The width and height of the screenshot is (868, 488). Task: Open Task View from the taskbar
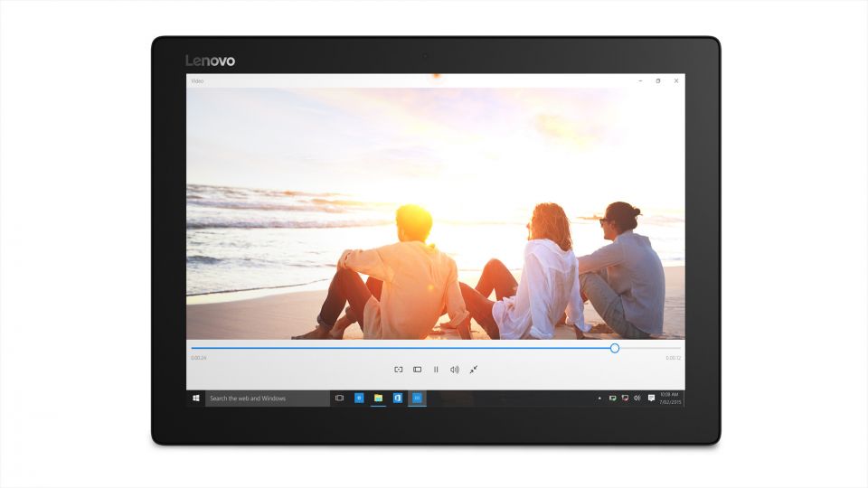tap(340, 398)
